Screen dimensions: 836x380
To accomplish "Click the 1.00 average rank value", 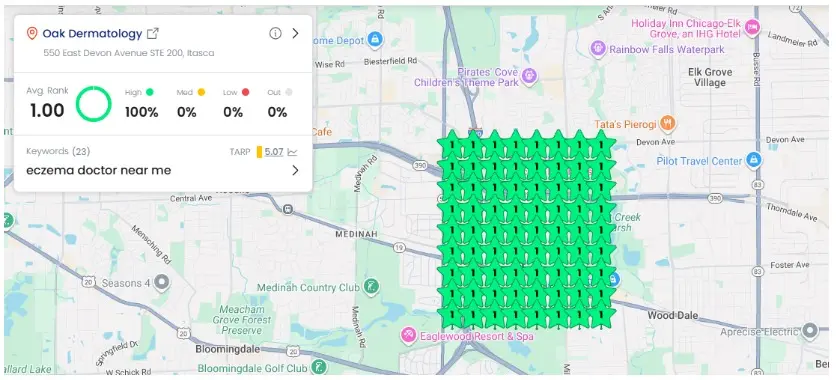I will tap(47, 110).
